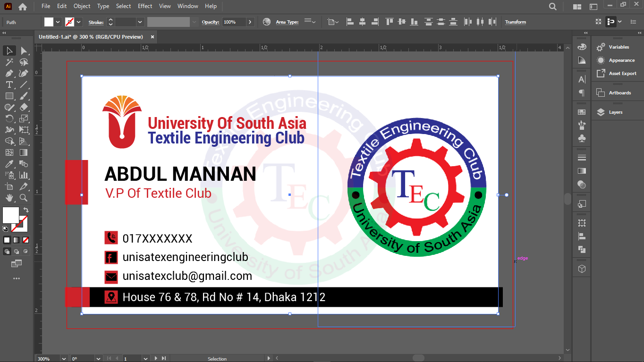Choose the Rotate tool

(9, 118)
